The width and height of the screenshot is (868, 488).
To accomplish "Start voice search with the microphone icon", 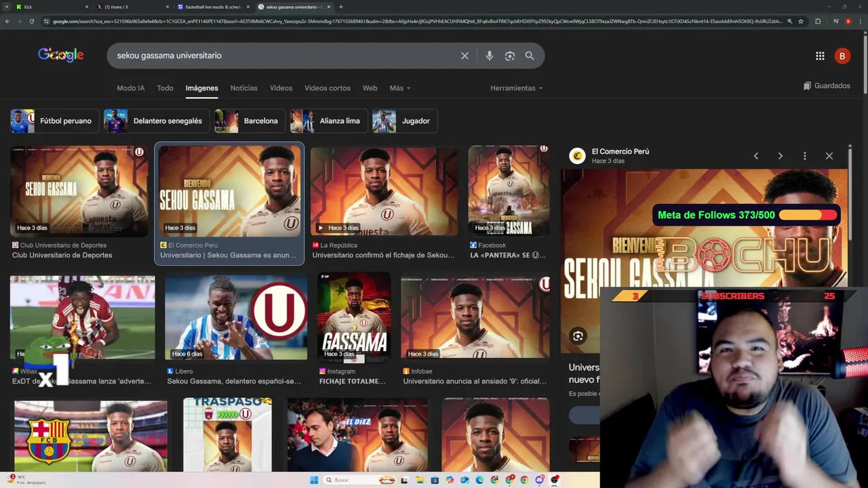I will pyautogui.click(x=489, y=56).
